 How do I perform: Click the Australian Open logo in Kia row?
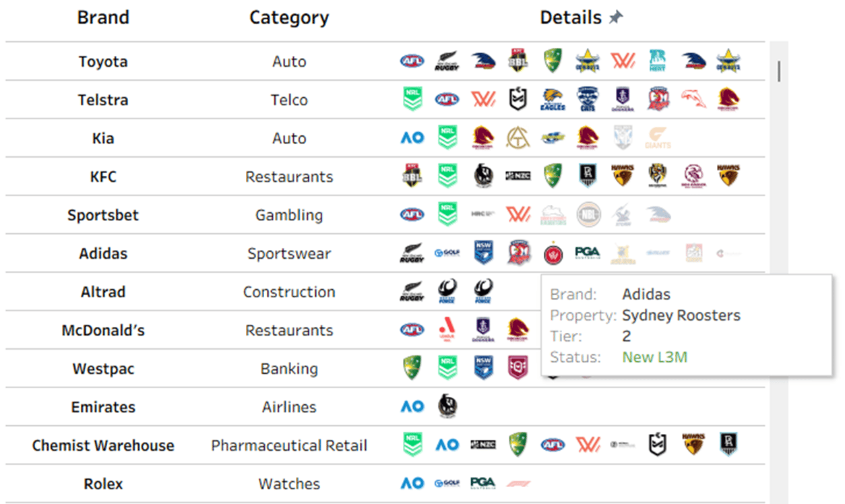click(x=412, y=138)
